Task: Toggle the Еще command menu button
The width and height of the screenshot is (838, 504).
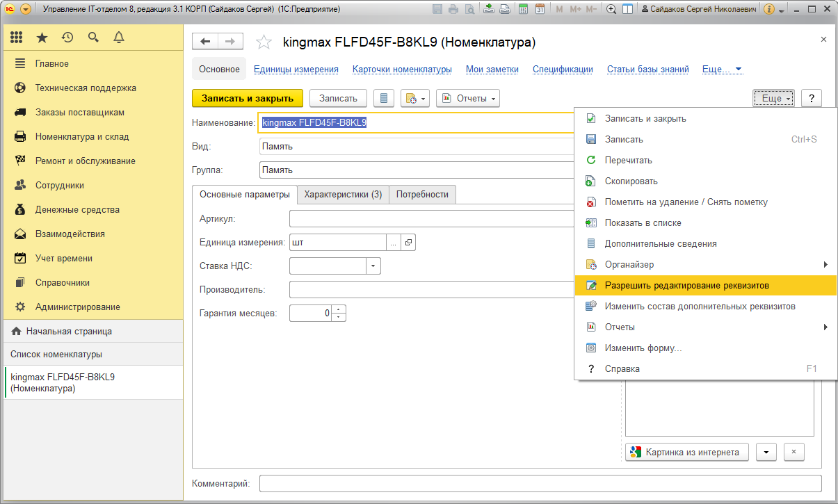Action: (774, 99)
